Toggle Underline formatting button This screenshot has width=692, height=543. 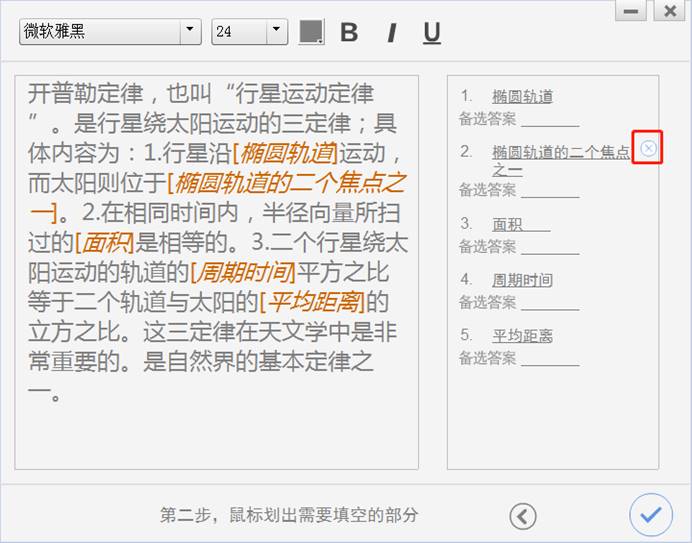pos(432,33)
